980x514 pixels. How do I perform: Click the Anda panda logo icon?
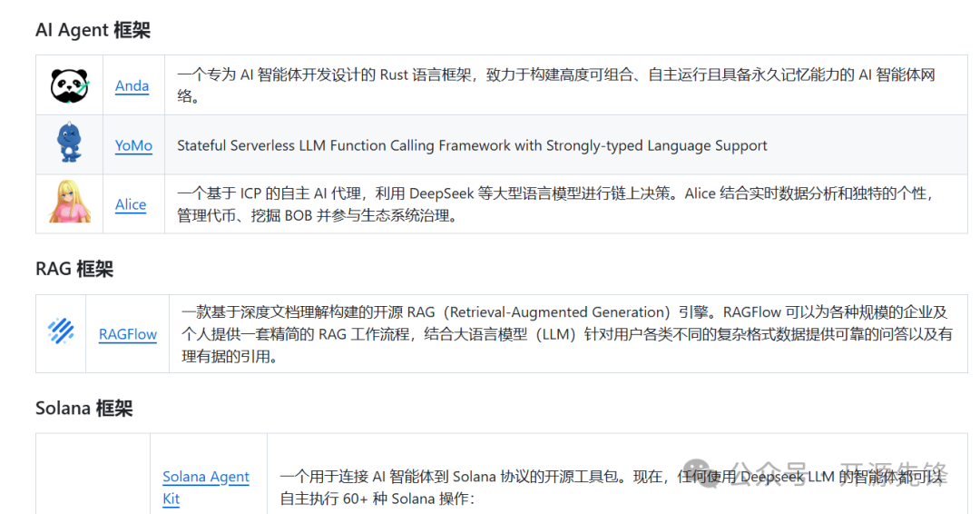point(69,85)
